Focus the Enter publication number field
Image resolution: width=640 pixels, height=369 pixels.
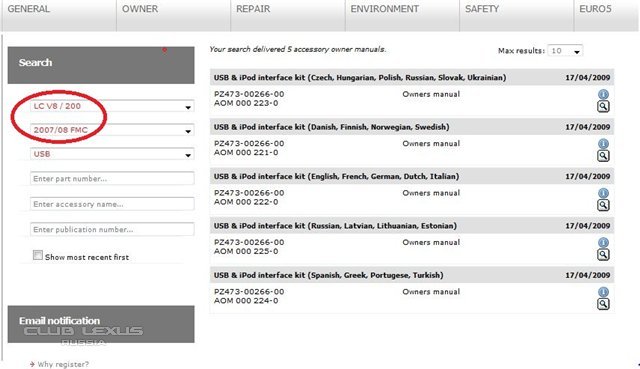(112, 229)
